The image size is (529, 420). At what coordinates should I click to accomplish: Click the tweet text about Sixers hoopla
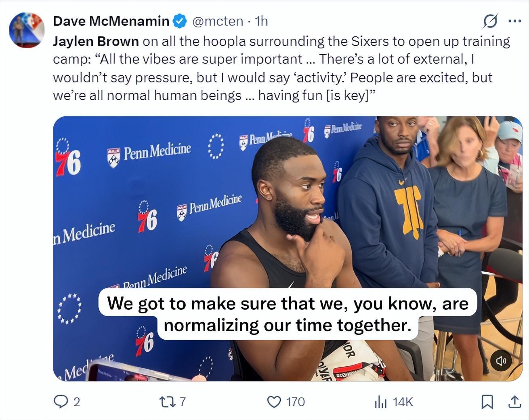[x=281, y=68]
